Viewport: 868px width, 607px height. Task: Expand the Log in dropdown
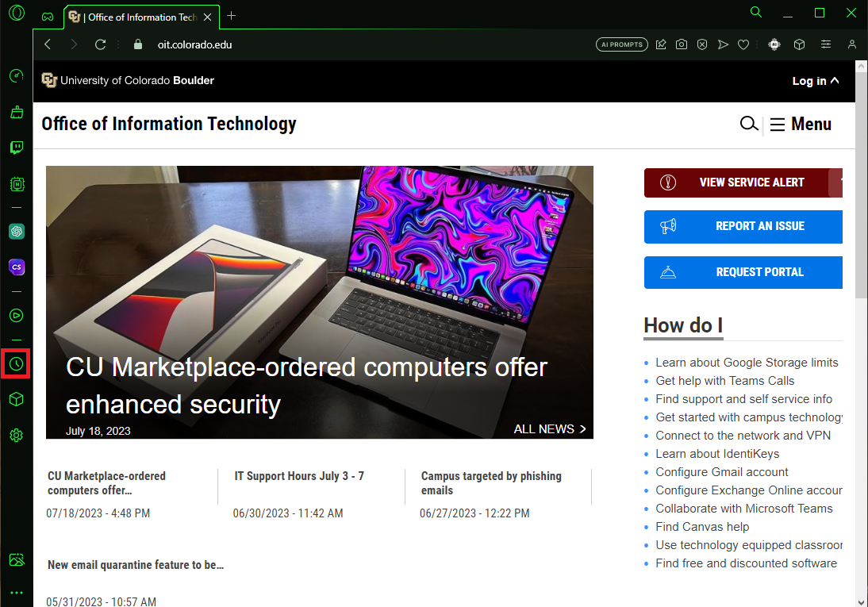coord(815,81)
